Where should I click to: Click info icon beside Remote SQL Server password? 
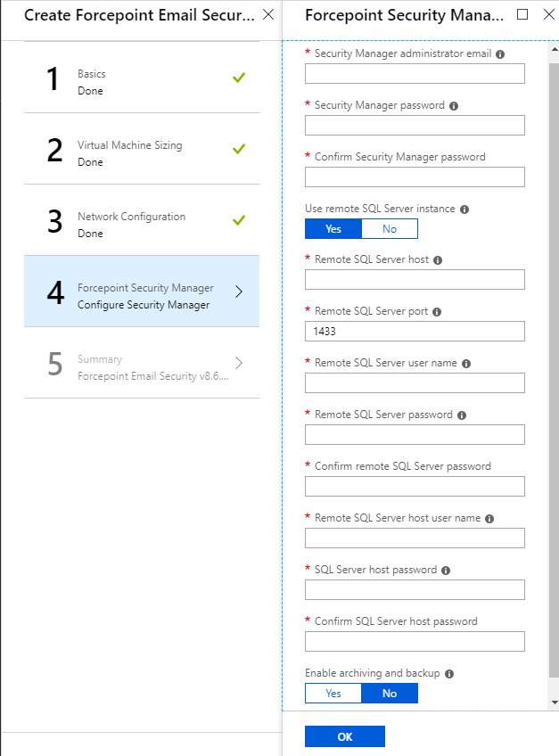(462, 415)
